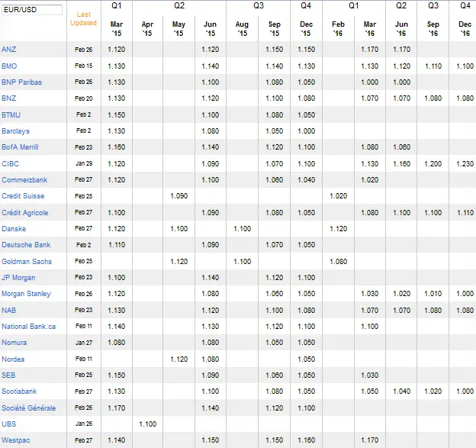
Task: Select Scotiabank's 1.040 Jun '16 forecast
Action: point(401,392)
